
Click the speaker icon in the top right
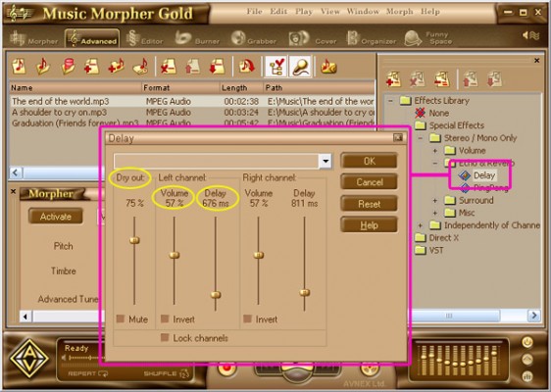click(x=530, y=35)
